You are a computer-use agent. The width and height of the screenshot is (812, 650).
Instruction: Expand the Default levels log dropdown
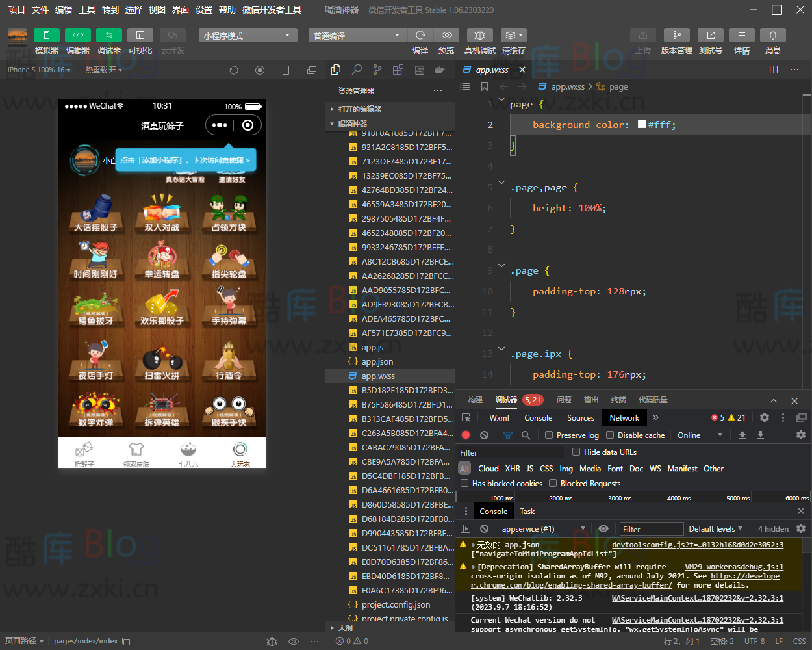715,529
